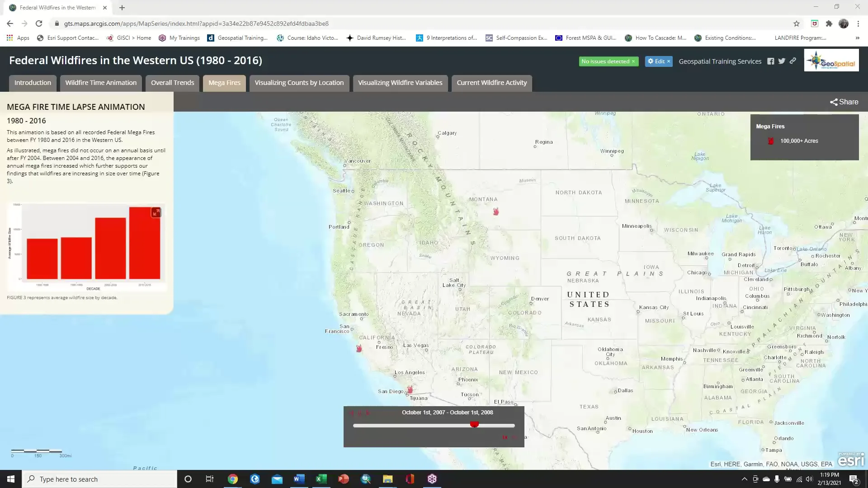Enlarge the average wildfire size chart
Image resolution: width=868 pixels, height=488 pixels.
pos(156,212)
